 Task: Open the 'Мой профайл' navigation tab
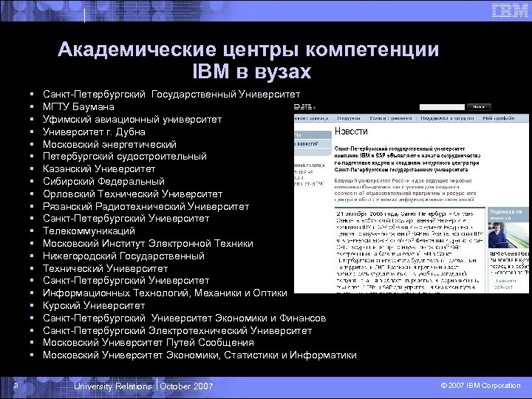499,118
